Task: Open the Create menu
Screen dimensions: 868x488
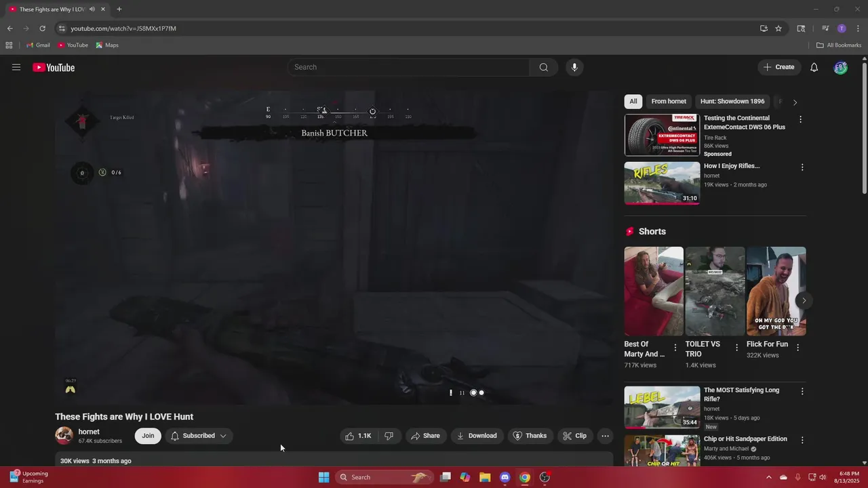Action: click(x=778, y=67)
